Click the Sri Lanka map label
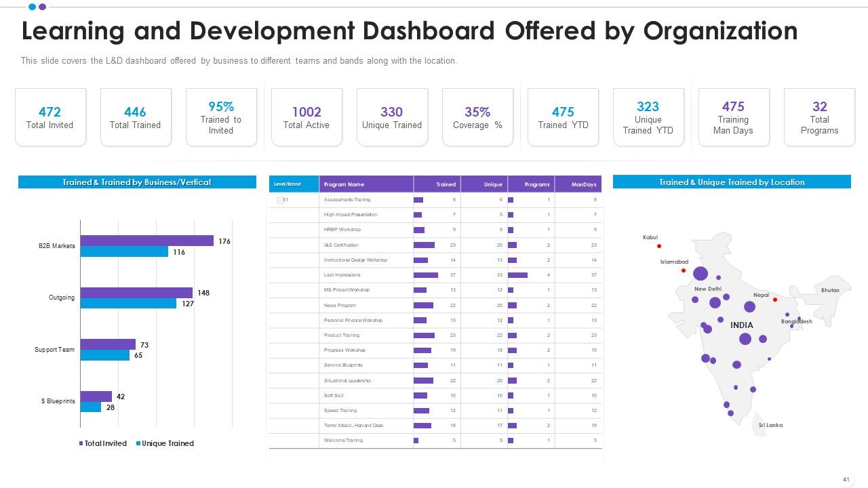 770,425
